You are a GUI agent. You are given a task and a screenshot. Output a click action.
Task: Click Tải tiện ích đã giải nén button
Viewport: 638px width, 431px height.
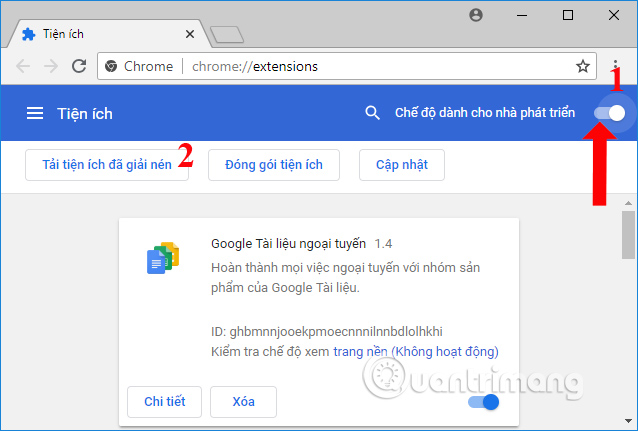click(107, 165)
